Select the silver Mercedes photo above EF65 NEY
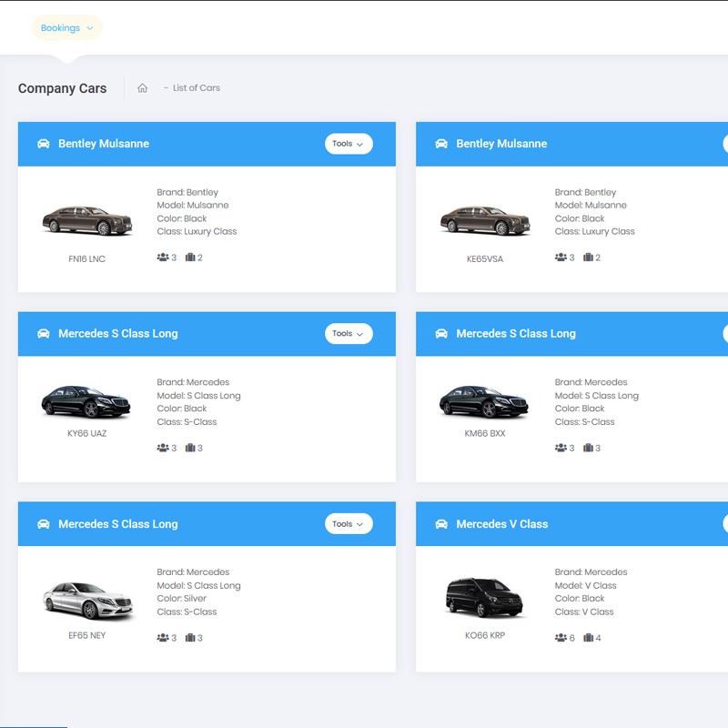 click(88, 601)
